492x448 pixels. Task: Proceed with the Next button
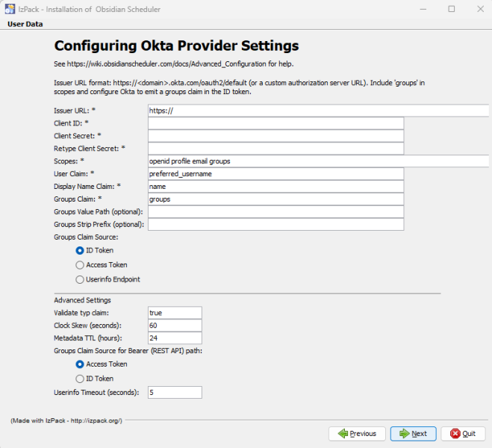point(414,434)
